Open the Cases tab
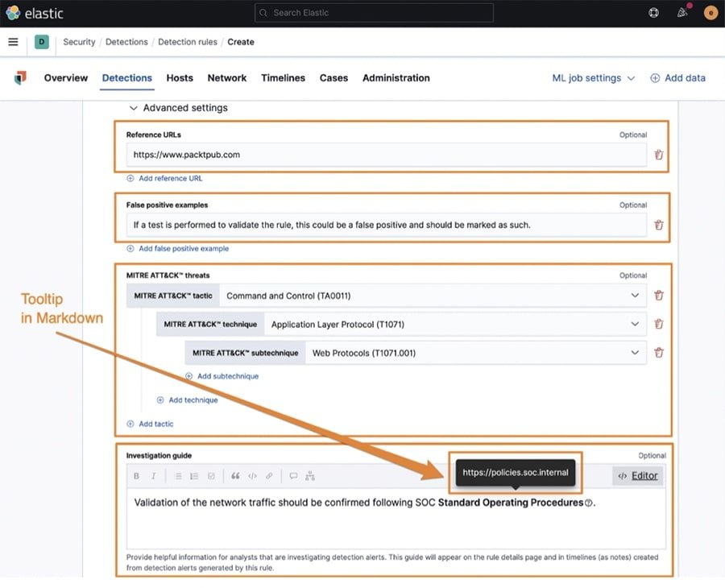This screenshot has height=588, width=725. pos(333,77)
